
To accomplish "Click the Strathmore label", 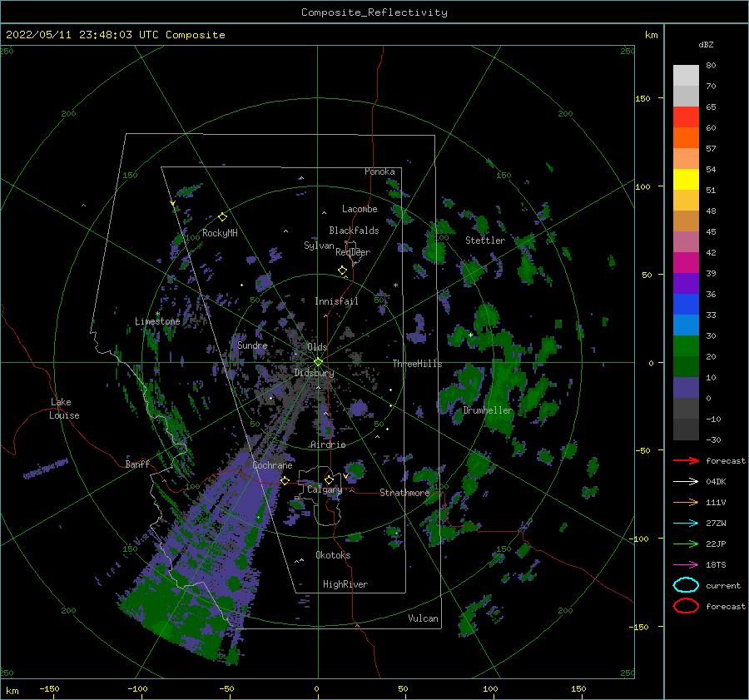I will tap(404, 492).
